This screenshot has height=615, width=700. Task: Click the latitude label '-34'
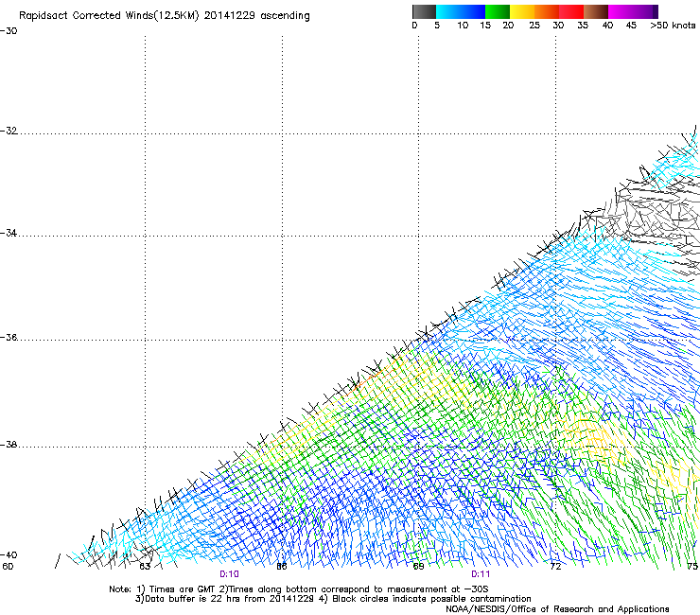[9, 233]
